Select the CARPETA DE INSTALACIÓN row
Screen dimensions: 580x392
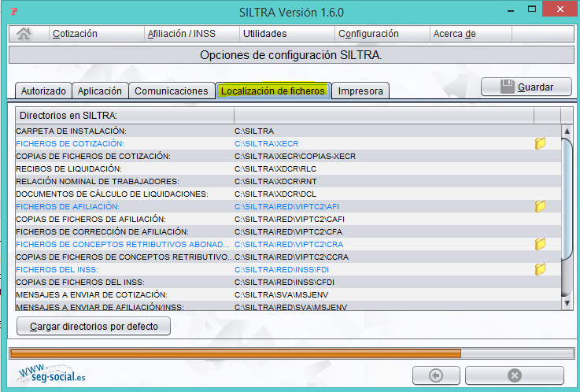tap(288, 131)
